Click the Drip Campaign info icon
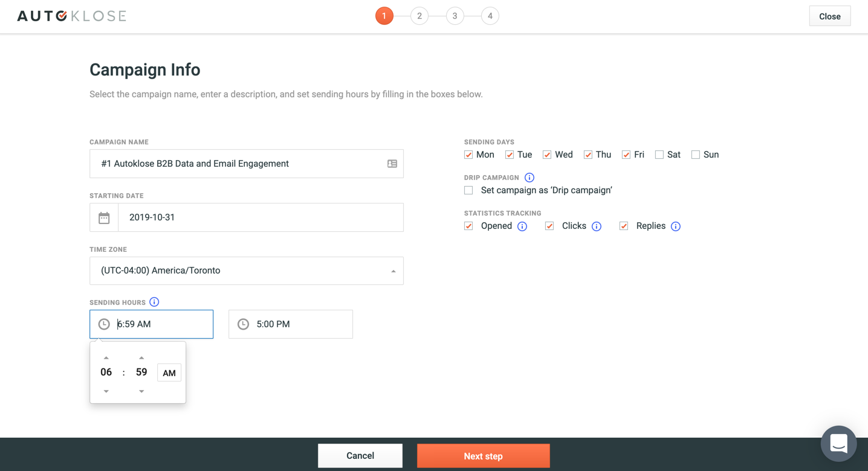Screen dimensions: 868x471 click(530, 178)
